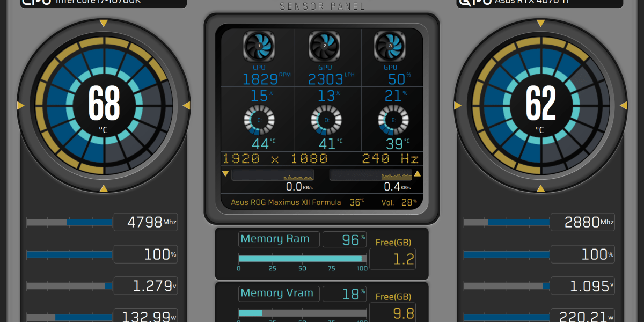This screenshot has width=644, height=322.
Task: Click the GPU pump reading 2303 LPH
Action: click(331, 79)
